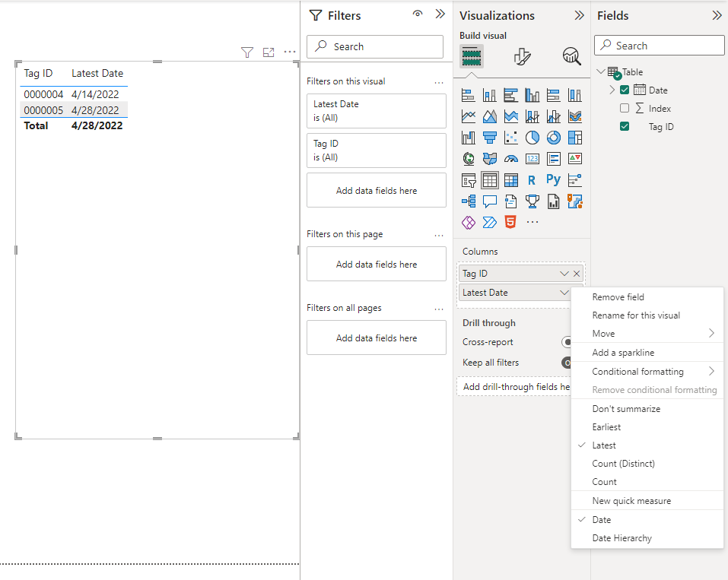Click the Filters pane search box
The image size is (728, 580).
tap(375, 46)
